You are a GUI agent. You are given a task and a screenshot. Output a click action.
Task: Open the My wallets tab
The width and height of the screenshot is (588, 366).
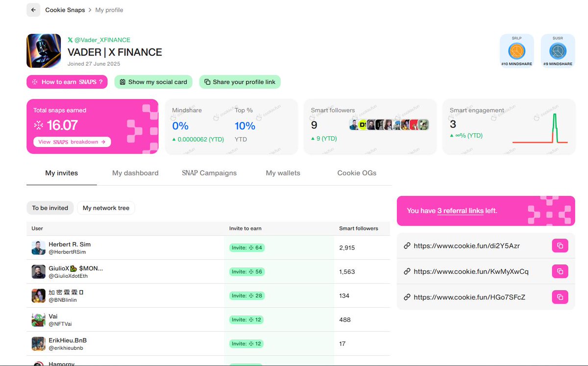pos(283,173)
